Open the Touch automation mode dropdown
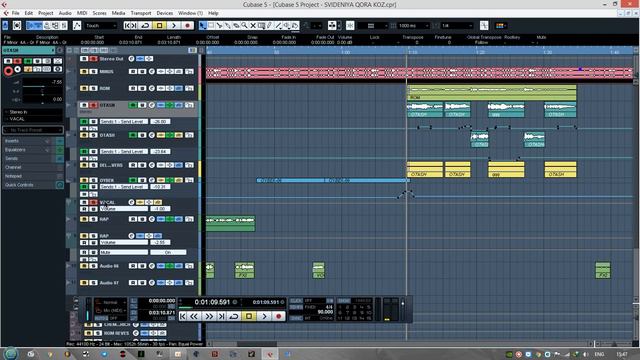 point(100,25)
